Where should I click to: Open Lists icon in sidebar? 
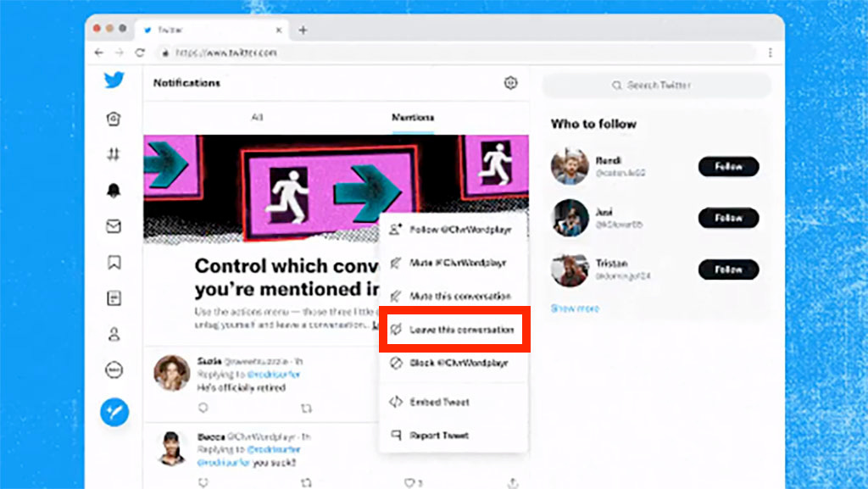click(x=114, y=298)
